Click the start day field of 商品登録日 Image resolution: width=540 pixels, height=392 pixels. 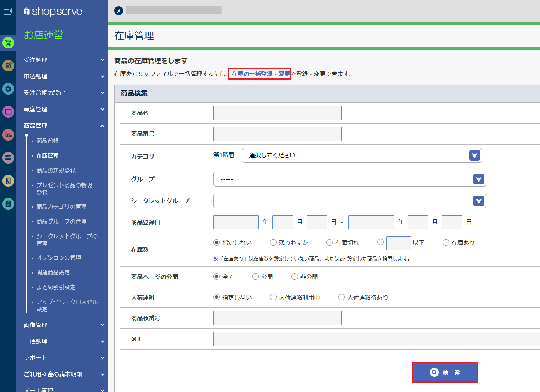[317, 222]
